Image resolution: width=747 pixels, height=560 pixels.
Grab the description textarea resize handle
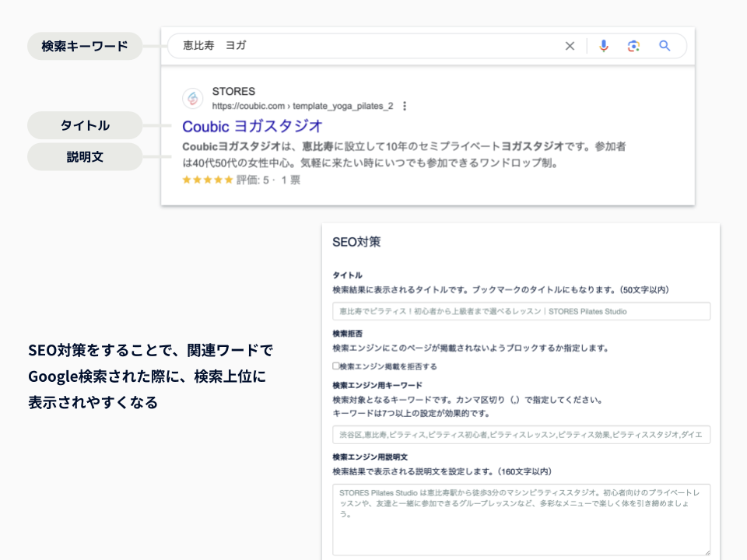pyautogui.click(x=707, y=551)
